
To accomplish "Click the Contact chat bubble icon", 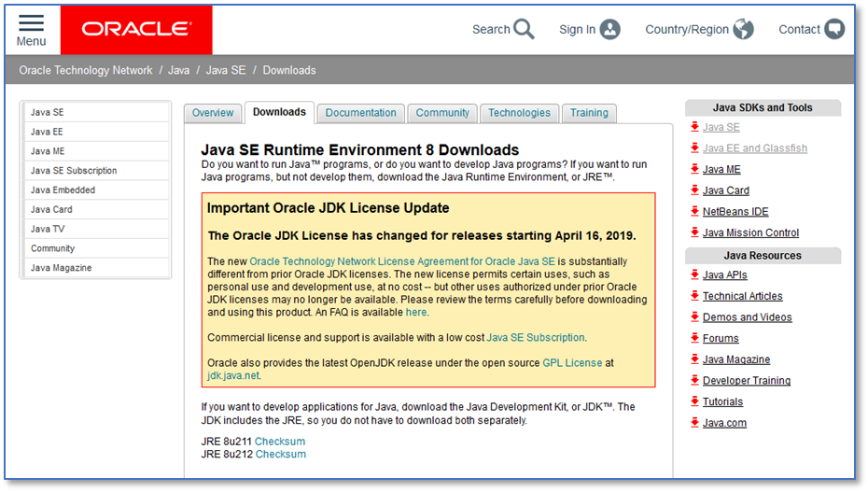I will tap(834, 29).
